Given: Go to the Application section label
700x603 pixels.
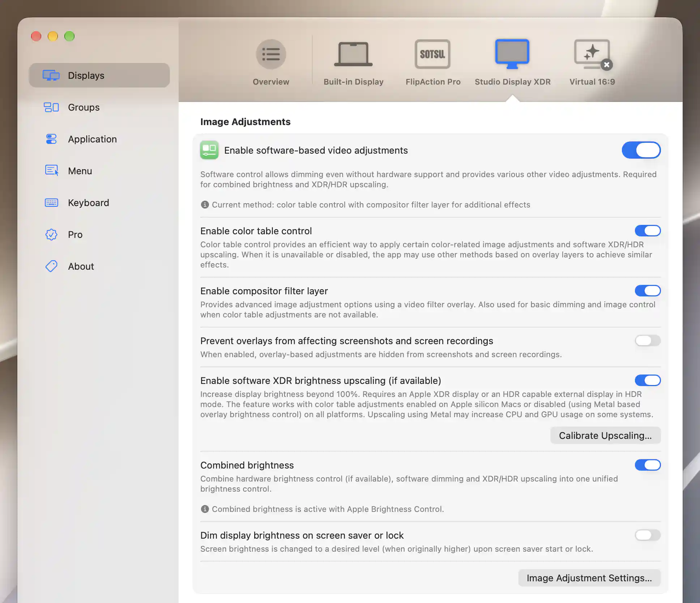Looking at the screenshot, I should pyautogui.click(x=92, y=139).
